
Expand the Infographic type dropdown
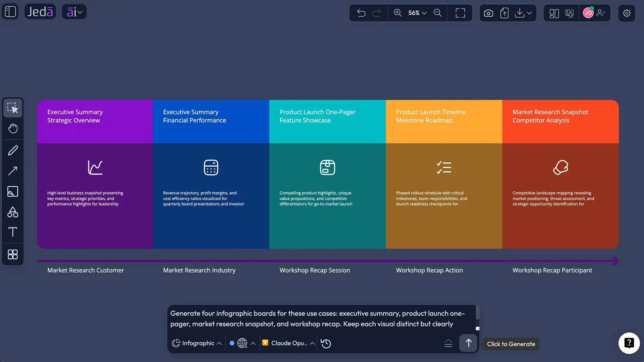(197, 343)
